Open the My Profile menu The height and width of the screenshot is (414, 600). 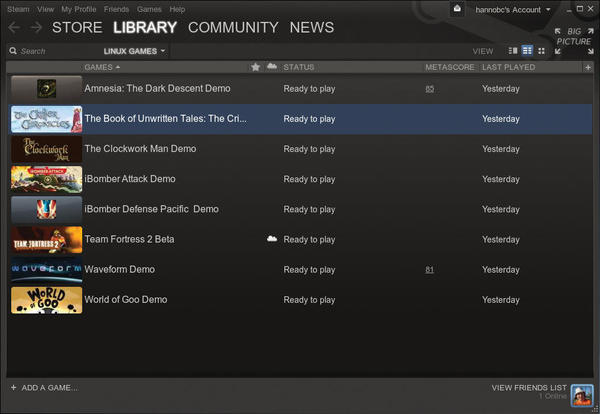(78, 9)
